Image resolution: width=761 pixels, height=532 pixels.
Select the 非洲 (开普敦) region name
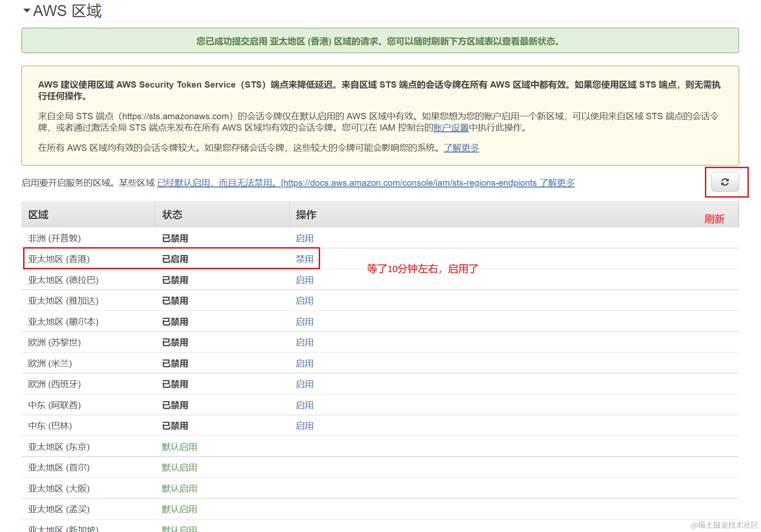54,238
